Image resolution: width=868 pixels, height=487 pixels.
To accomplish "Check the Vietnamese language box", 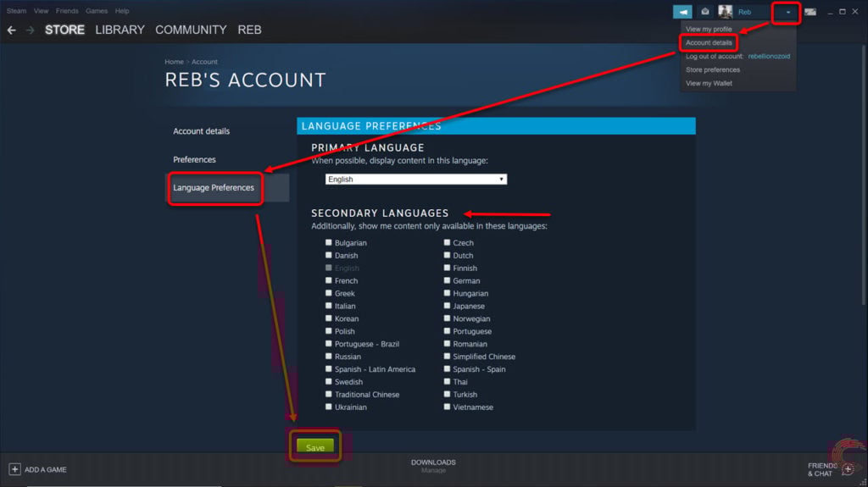I will (x=447, y=407).
